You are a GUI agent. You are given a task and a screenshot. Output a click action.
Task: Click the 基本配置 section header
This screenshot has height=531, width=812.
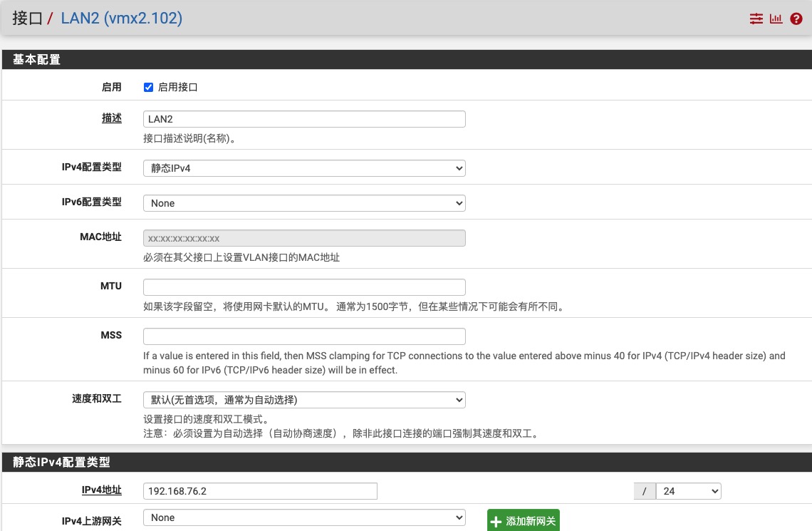37,60
